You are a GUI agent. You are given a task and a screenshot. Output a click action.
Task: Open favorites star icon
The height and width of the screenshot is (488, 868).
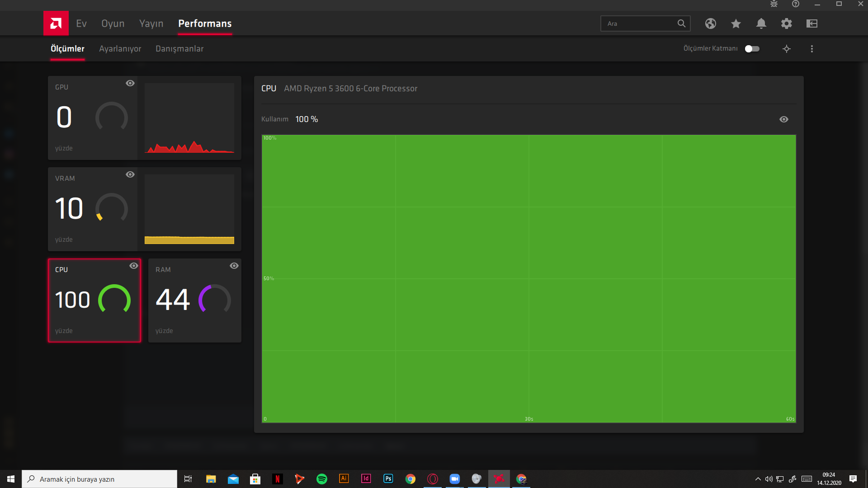pyautogui.click(x=736, y=23)
